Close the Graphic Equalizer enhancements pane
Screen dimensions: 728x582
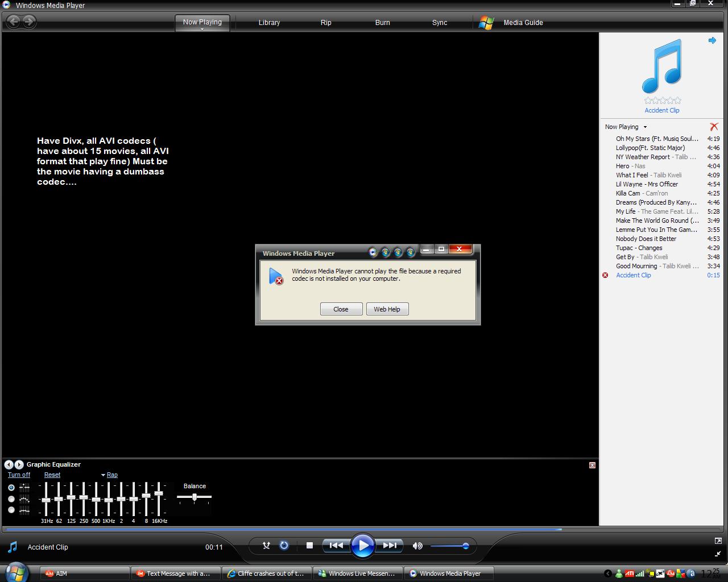pyautogui.click(x=592, y=465)
